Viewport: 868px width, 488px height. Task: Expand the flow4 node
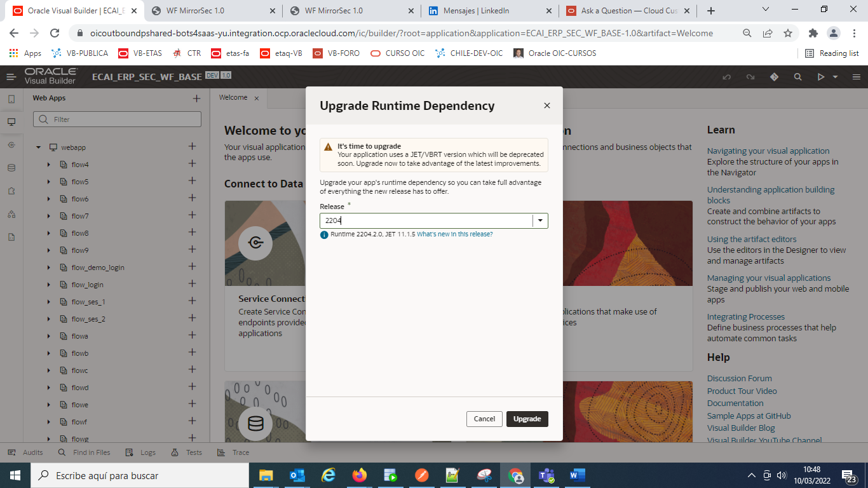coord(49,165)
